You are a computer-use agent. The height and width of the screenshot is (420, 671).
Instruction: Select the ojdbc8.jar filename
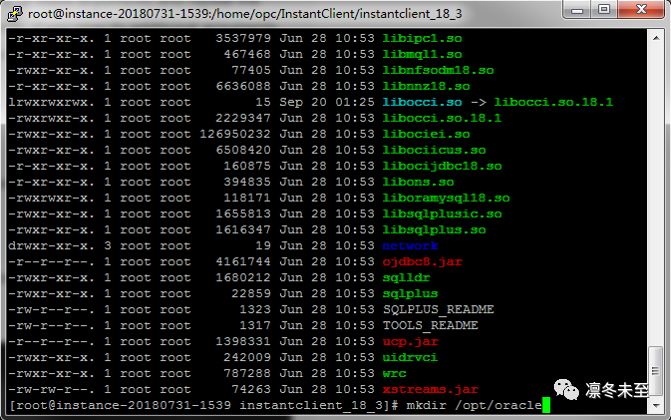point(422,262)
